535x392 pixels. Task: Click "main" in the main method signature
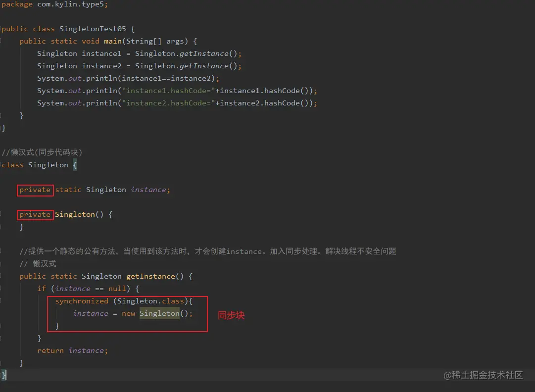pyautogui.click(x=113, y=41)
